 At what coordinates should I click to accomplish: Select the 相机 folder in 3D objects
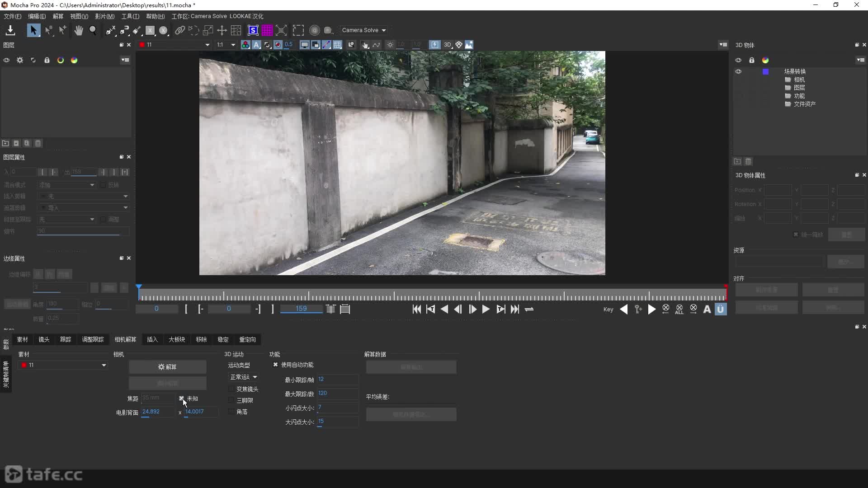point(795,80)
